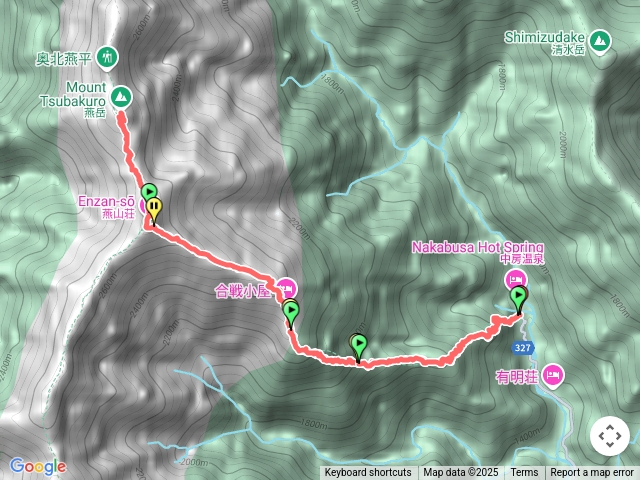Click the route 327 road shield

(x=522, y=348)
